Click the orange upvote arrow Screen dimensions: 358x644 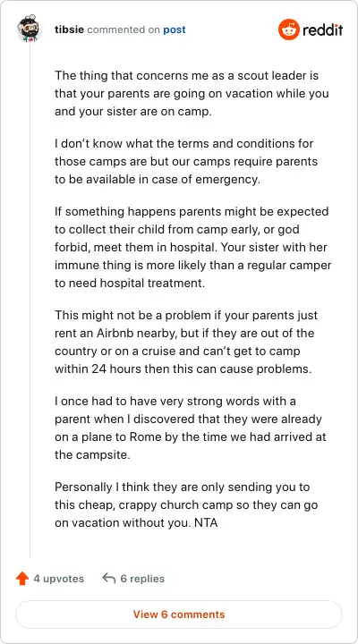coord(22,579)
